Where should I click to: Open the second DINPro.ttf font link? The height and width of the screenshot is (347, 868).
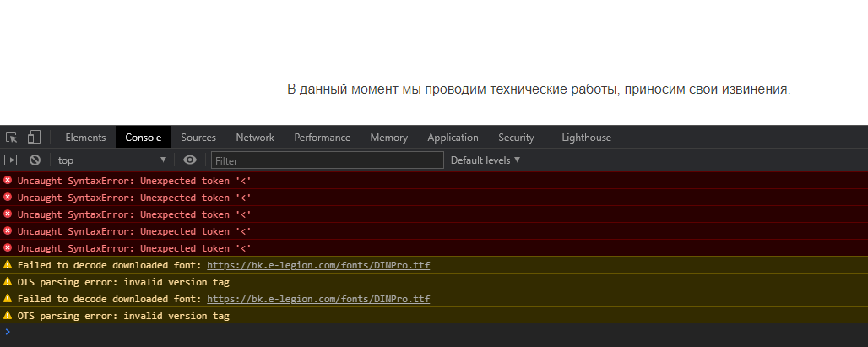[x=318, y=299]
